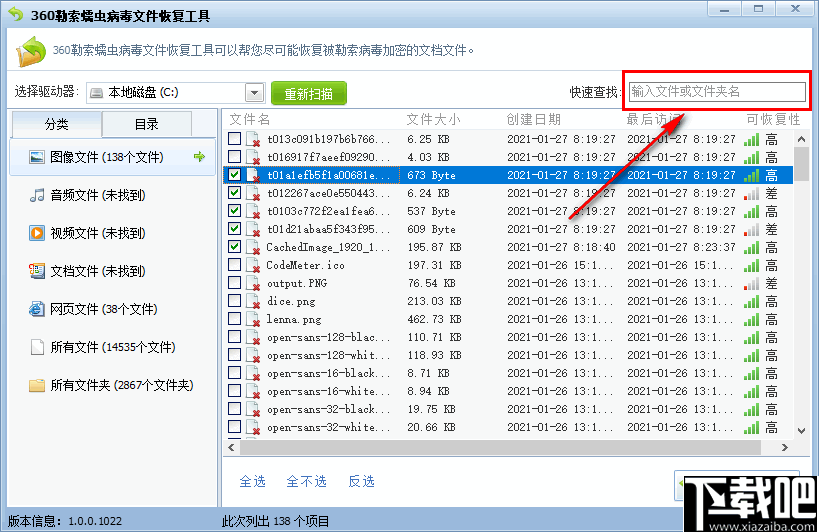Click the 195.87 KB size cell
This screenshot has height=532, width=819.
[434, 247]
